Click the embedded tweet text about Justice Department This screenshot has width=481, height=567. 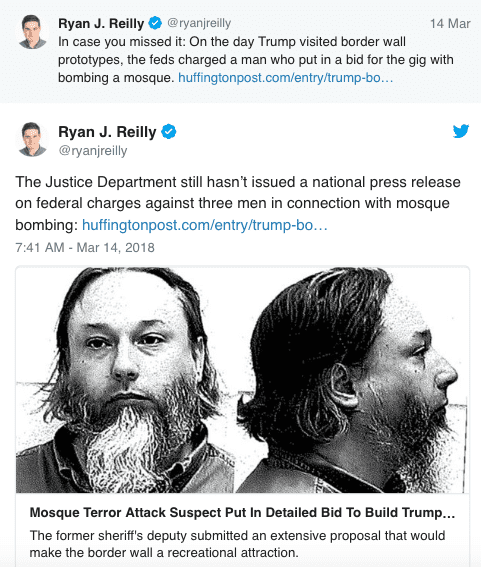(238, 204)
